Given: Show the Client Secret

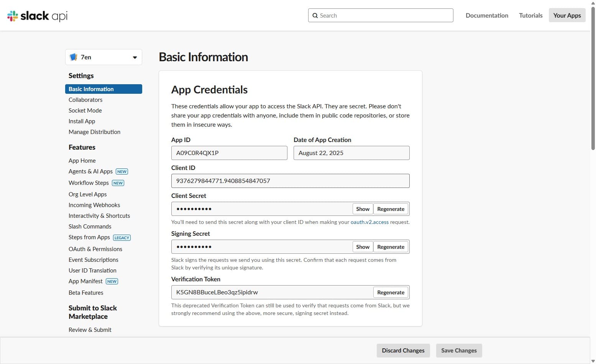Looking at the screenshot, I should (x=363, y=209).
